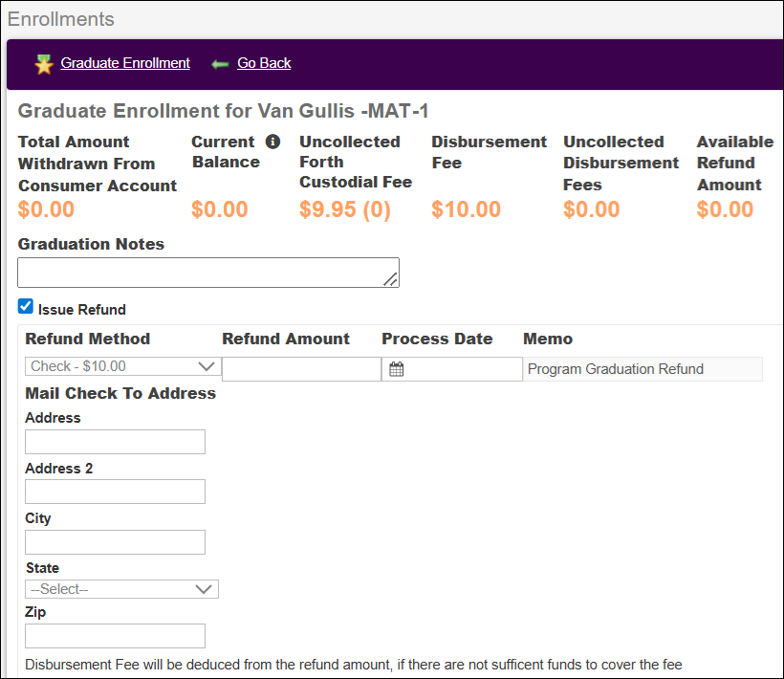Click the Graduate Enrollment link
Screen dimensions: 784x679
pyautogui.click(x=125, y=63)
